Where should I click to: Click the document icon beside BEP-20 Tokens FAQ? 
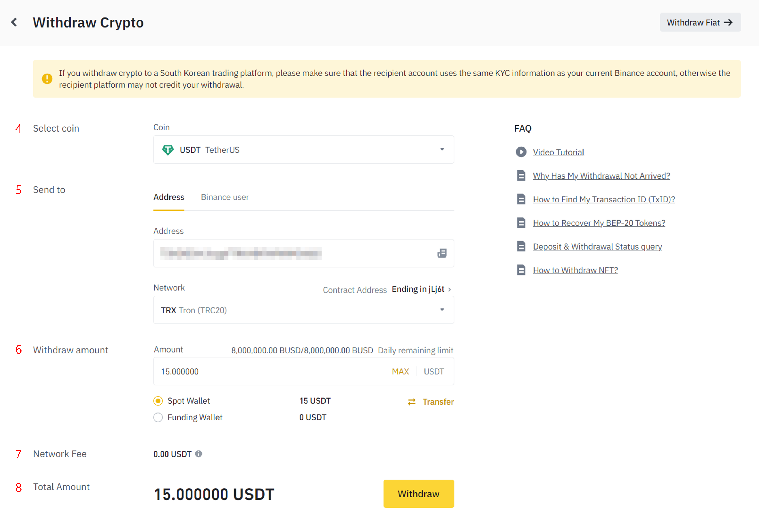[x=521, y=223]
